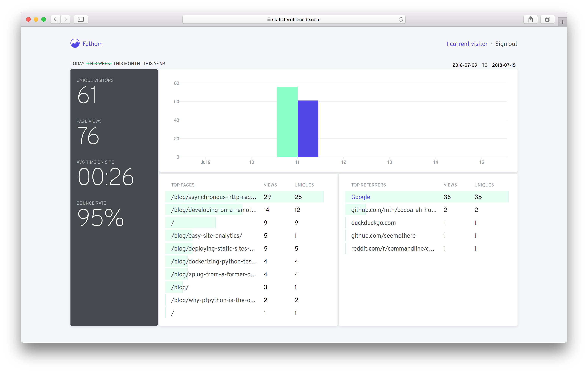Open the Share menu

[530, 19]
